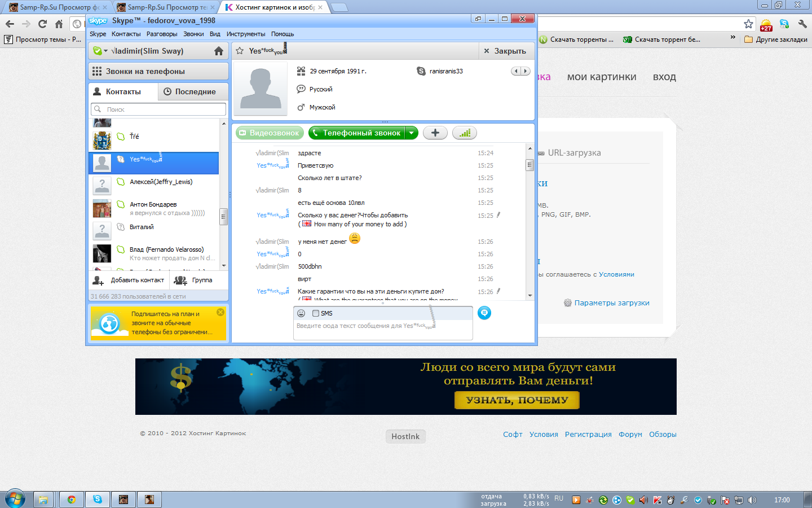Click Форум footer link

point(630,435)
